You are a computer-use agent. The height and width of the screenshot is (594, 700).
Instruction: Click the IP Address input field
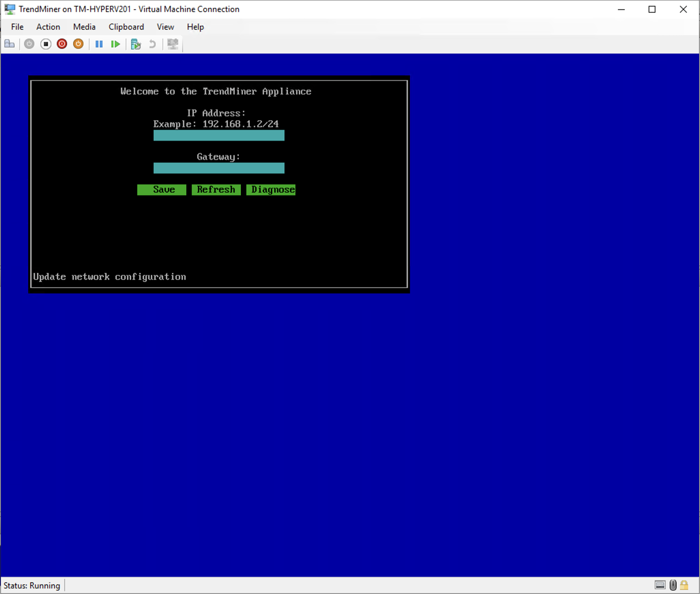[218, 135]
